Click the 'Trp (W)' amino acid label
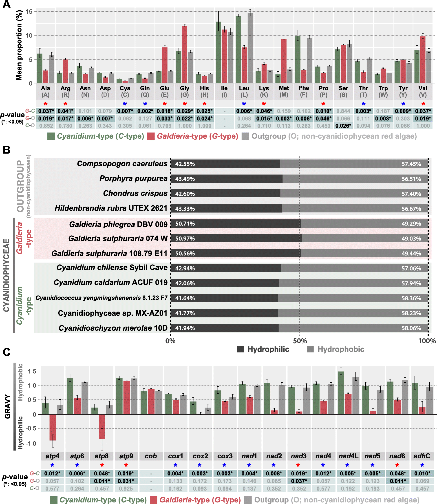 coord(383,91)
